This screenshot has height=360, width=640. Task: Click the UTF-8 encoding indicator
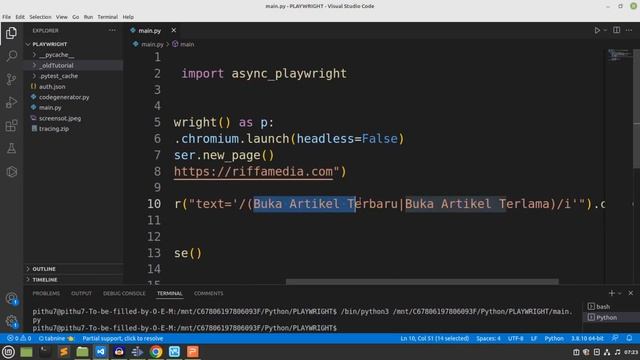coord(516,338)
